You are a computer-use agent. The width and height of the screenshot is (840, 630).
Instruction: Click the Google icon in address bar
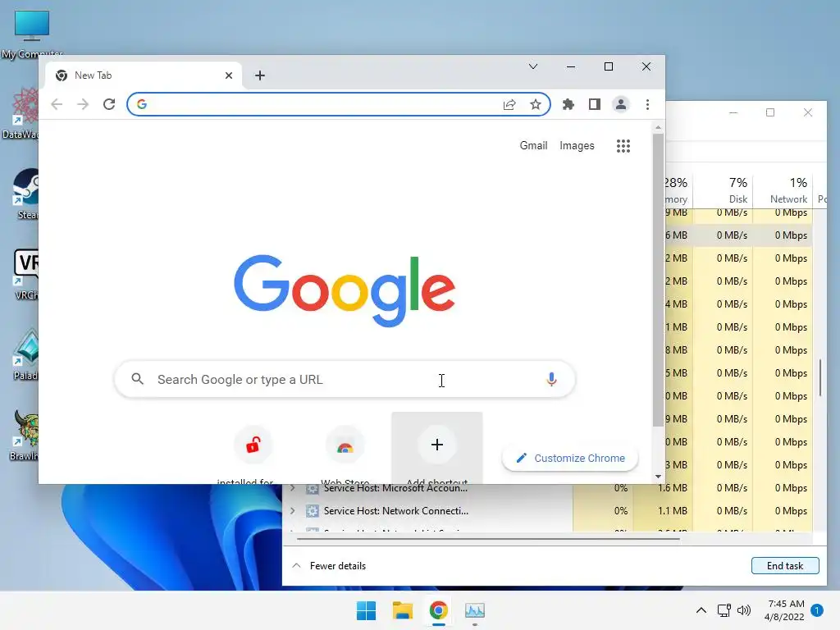click(142, 104)
